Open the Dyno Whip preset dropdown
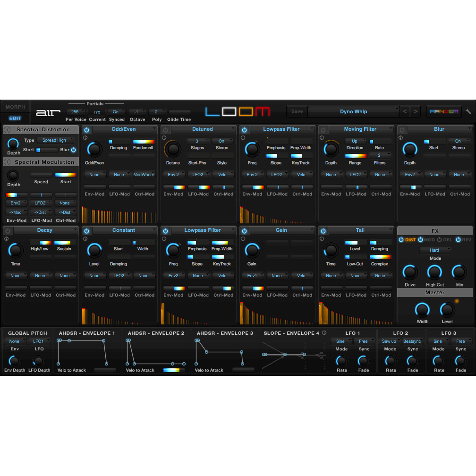Screen dimensions: 476x476 (x=354, y=111)
